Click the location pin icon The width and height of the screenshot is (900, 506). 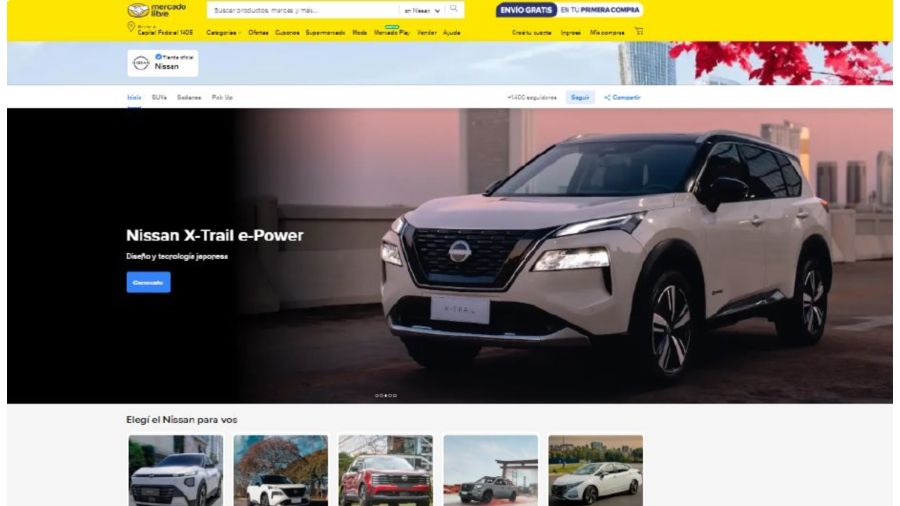pyautogui.click(x=131, y=27)
